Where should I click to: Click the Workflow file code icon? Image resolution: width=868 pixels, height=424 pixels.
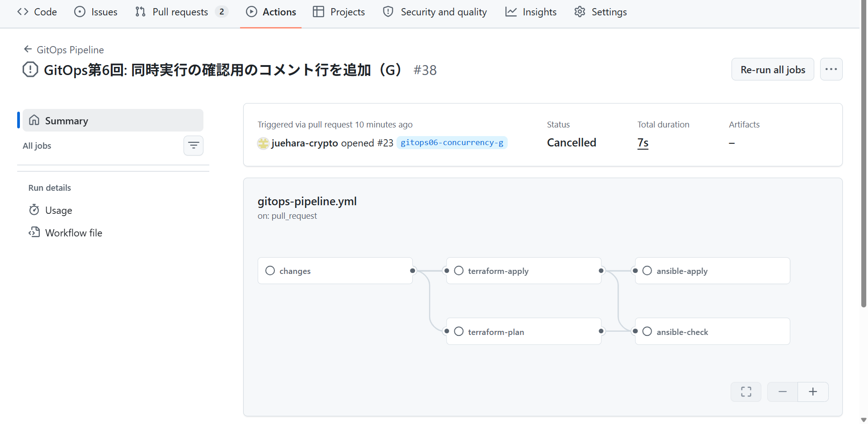[x=34, y=232]
